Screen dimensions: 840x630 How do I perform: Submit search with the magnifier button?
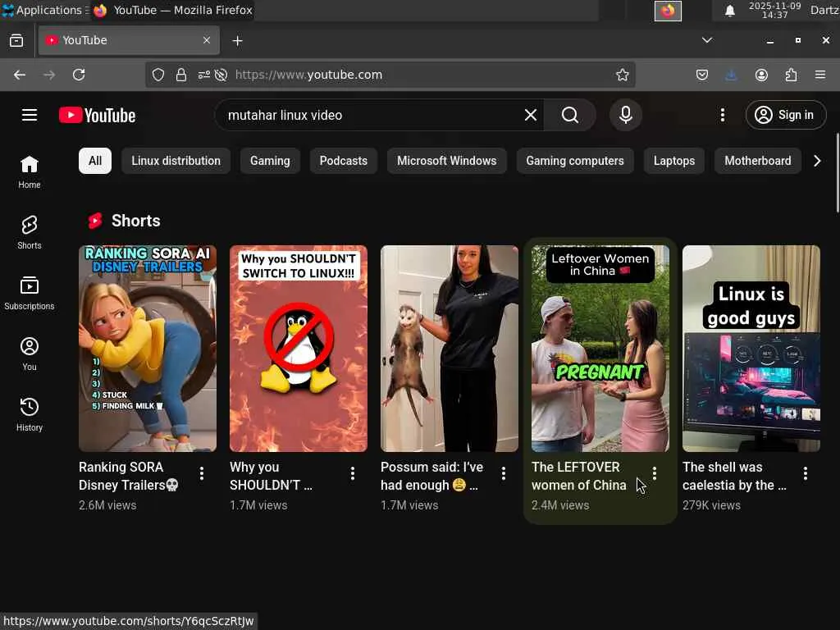(570, 115)
